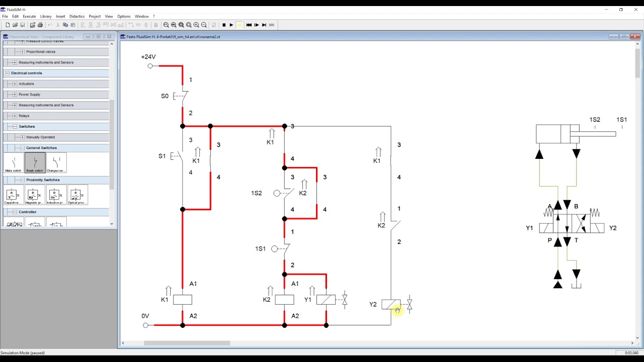Screen dimensions: 644x362
Task: Open the View menu
Action: 109,17
